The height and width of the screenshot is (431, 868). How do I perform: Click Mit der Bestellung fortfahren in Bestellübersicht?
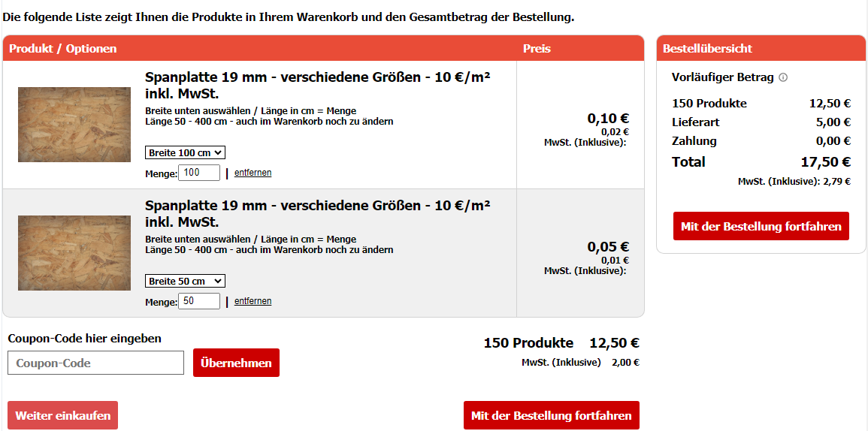[761, 226]
